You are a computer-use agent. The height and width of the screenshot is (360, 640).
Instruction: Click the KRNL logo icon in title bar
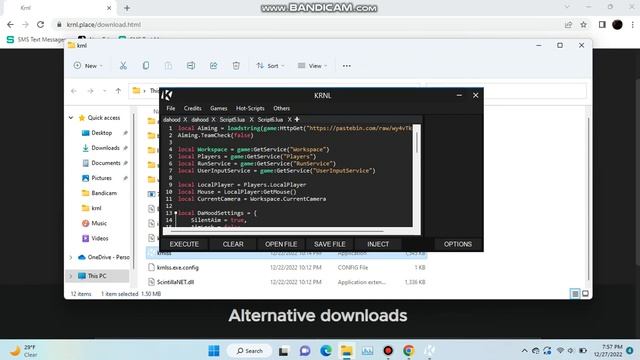[x=167, y=95]
